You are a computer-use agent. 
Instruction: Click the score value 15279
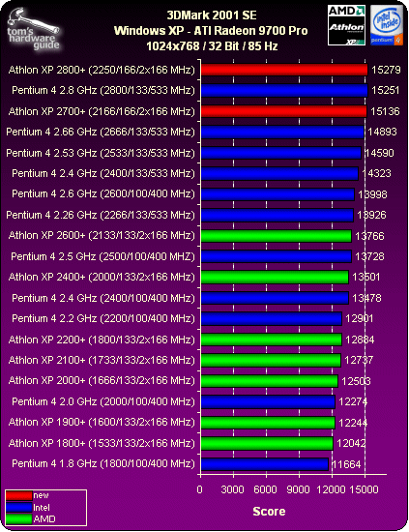click(x=386, y=70)
